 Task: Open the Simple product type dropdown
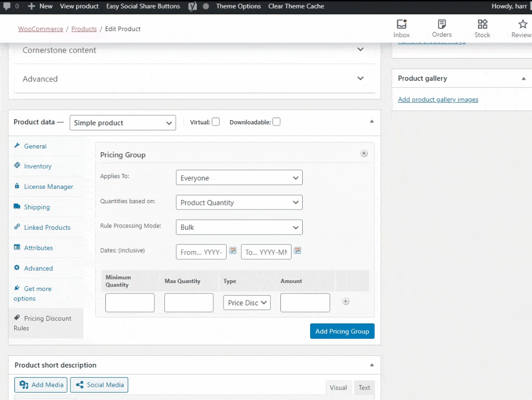[x=122, y=123]
